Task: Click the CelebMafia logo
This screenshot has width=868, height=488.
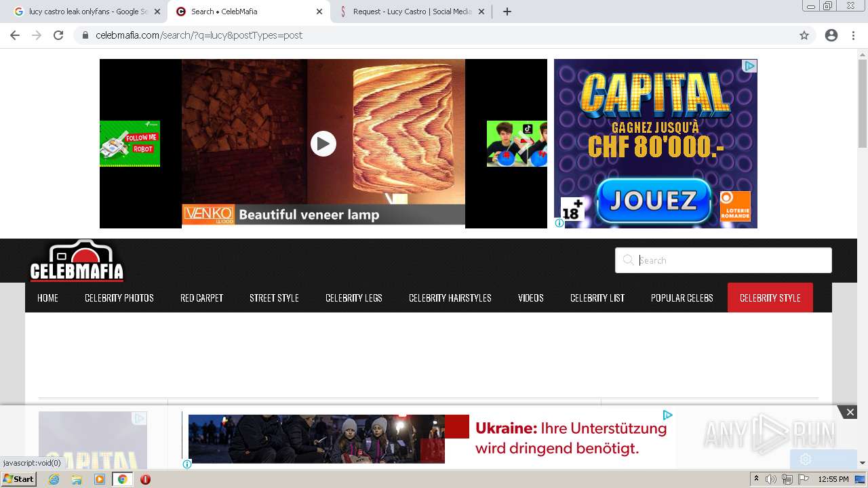Action: point(77,261)
